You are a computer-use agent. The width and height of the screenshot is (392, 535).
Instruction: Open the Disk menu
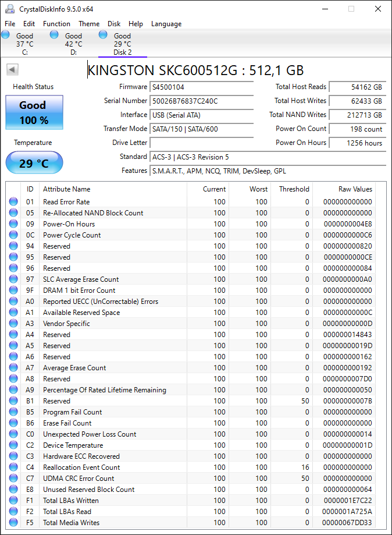(x=114, y=24)
